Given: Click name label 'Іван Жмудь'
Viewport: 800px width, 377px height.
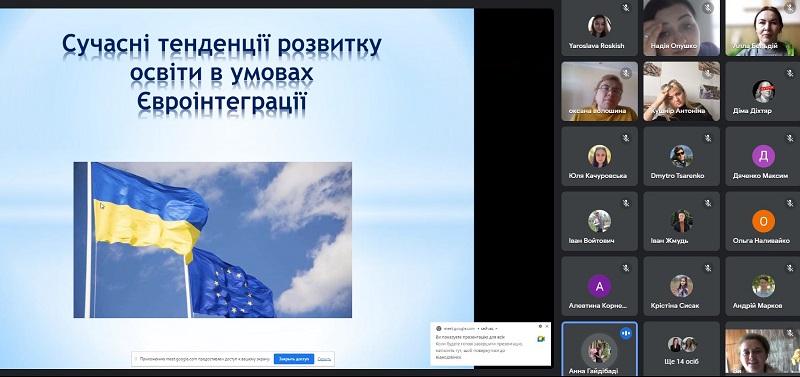Looking at the screenshot, I should click(669, 240).
